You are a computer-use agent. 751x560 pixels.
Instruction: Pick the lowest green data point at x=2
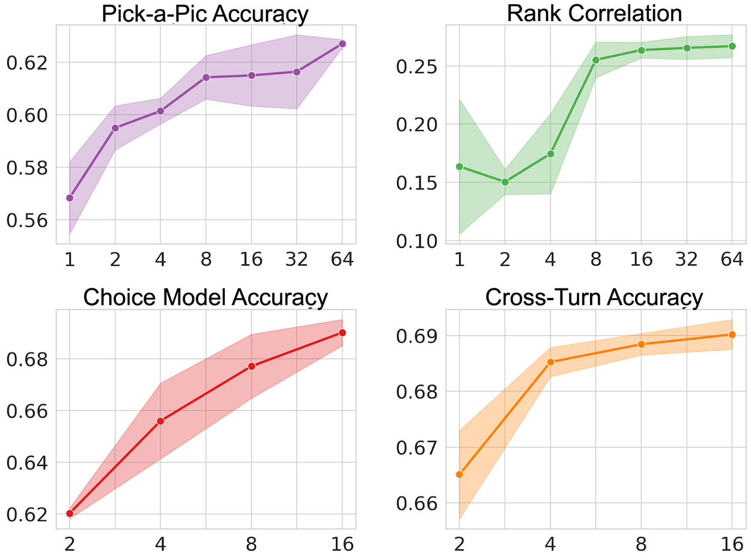(505, 181)
